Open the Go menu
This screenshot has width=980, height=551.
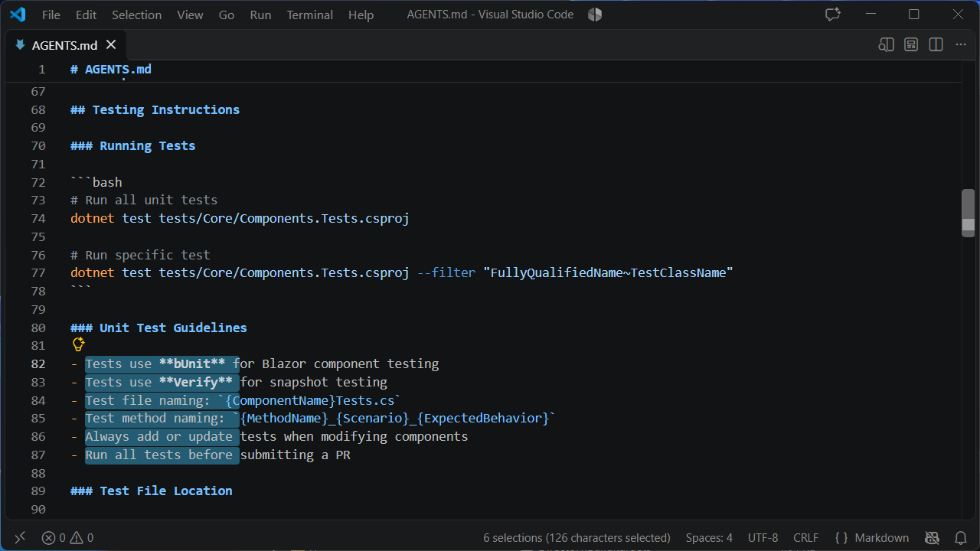(227, 15)
